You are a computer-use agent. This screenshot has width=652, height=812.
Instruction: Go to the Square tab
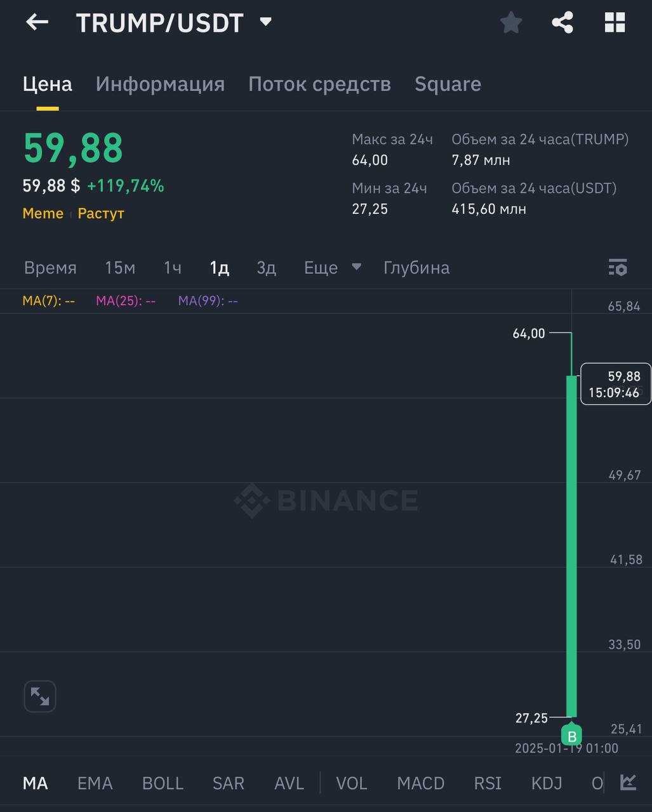[x=448, y=84]
